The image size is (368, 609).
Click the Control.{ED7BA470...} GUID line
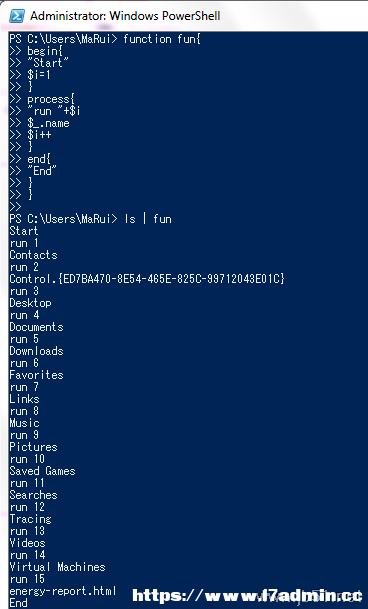[x=147, y=279]
